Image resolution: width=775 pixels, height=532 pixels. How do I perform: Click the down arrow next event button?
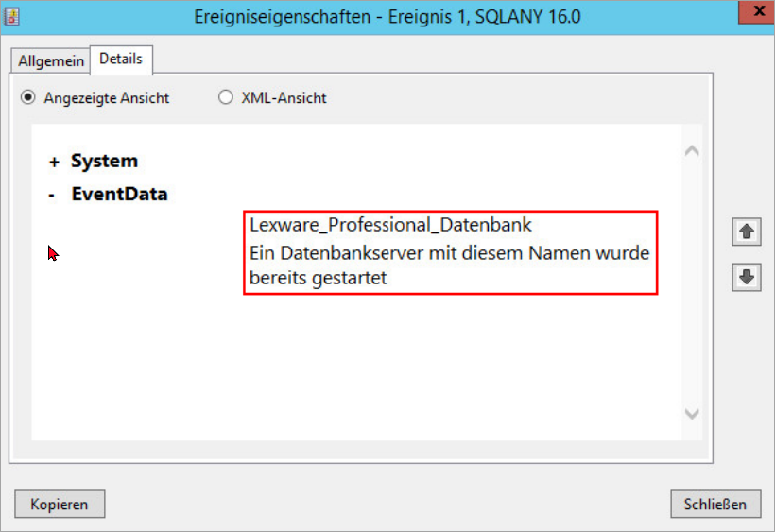pyautogui.click(x=747, y=277)
